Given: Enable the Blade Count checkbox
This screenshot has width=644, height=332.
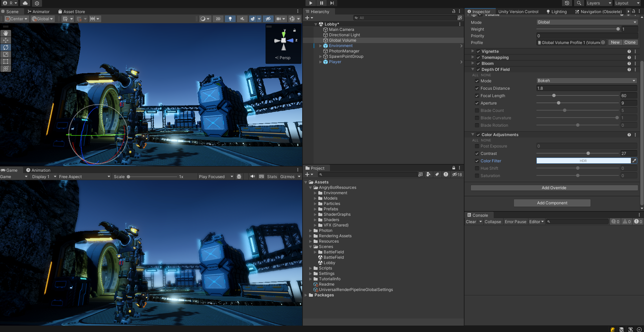Looking at the screenshot, I should [x=477, y=111].
